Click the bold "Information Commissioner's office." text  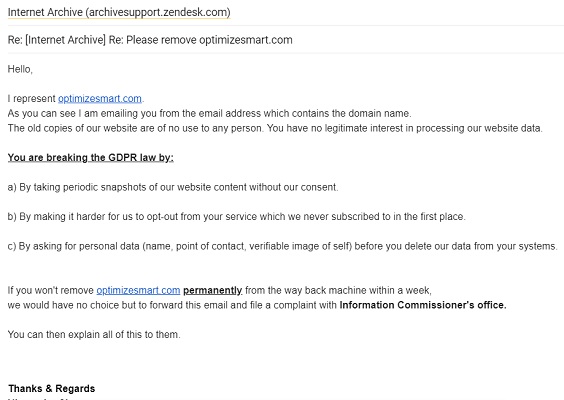click(x=423, y=305)
